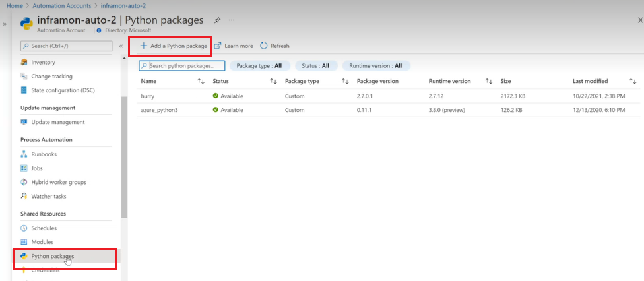Open the Status filter pill

(315, 66)
